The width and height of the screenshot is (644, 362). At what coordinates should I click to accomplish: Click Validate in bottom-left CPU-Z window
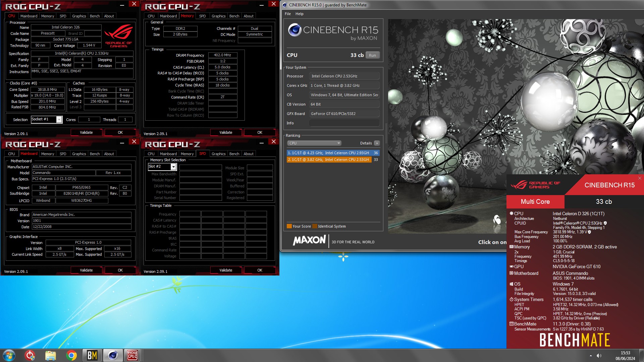[86, 270]
